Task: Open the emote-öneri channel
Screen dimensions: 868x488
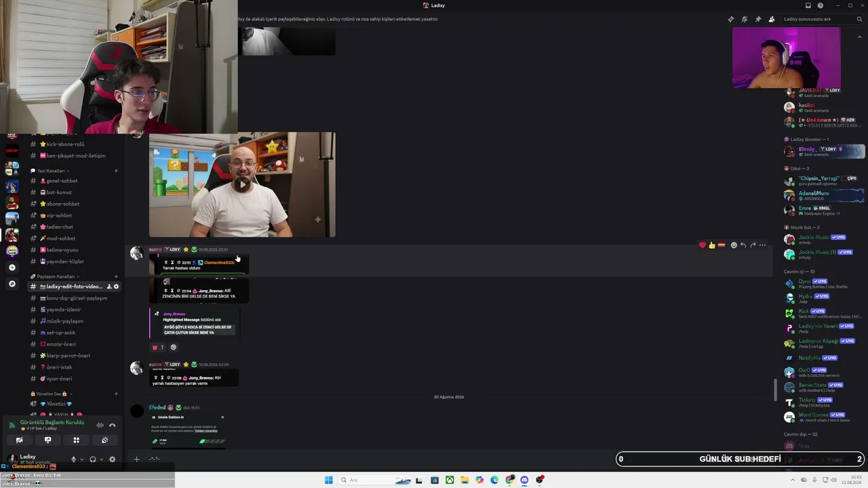Action: 73,344
